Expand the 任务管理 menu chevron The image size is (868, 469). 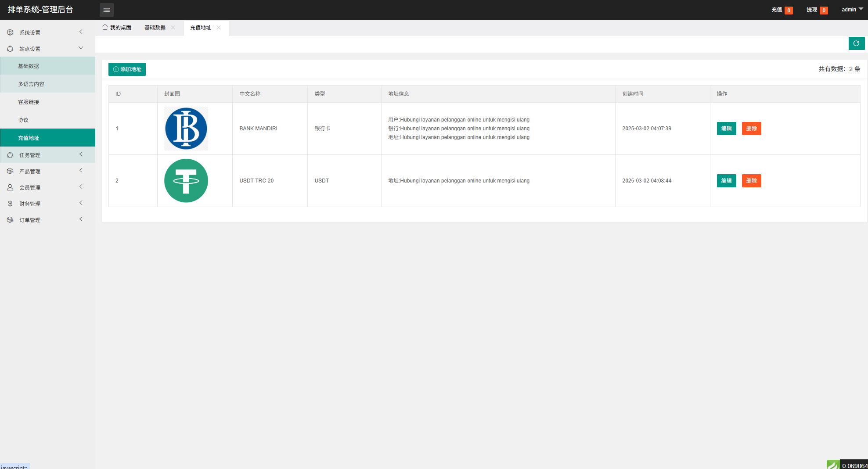point(81,154)
